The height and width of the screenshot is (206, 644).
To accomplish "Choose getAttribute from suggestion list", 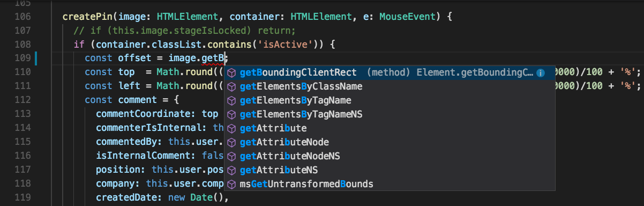I will 390,128.
